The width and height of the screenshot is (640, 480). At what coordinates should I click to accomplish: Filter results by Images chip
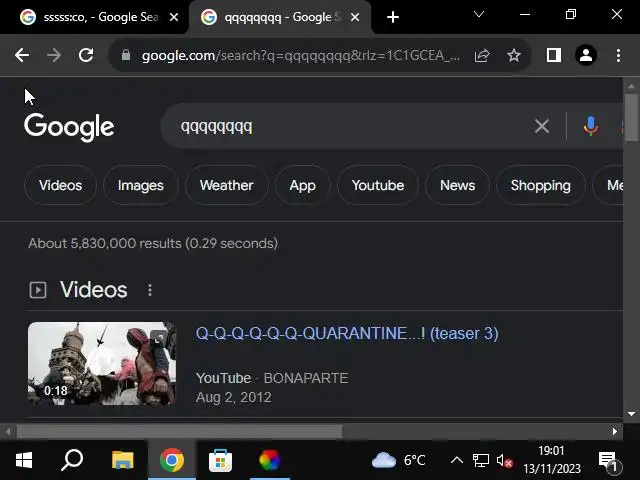(141, 185)
